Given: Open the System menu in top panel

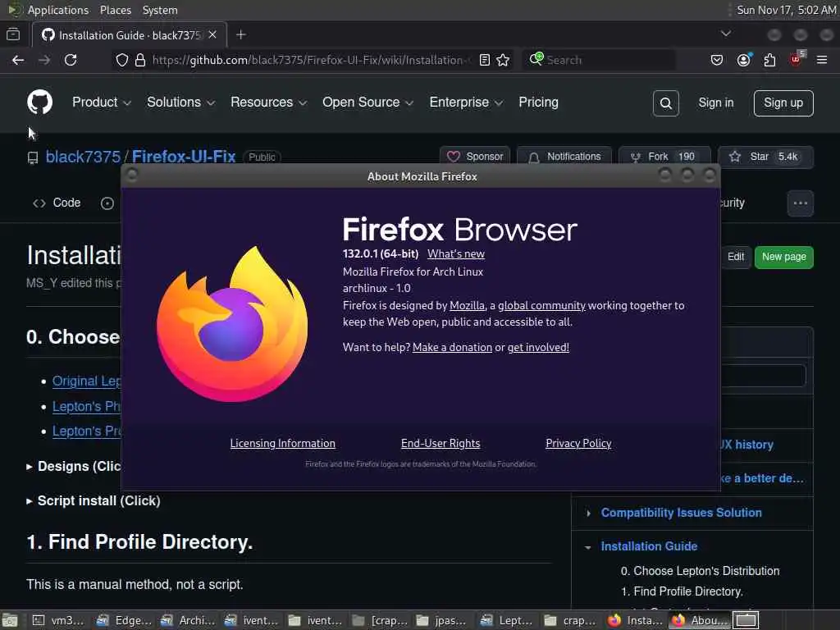Looking at the screenshot, I should coord(160,10).
